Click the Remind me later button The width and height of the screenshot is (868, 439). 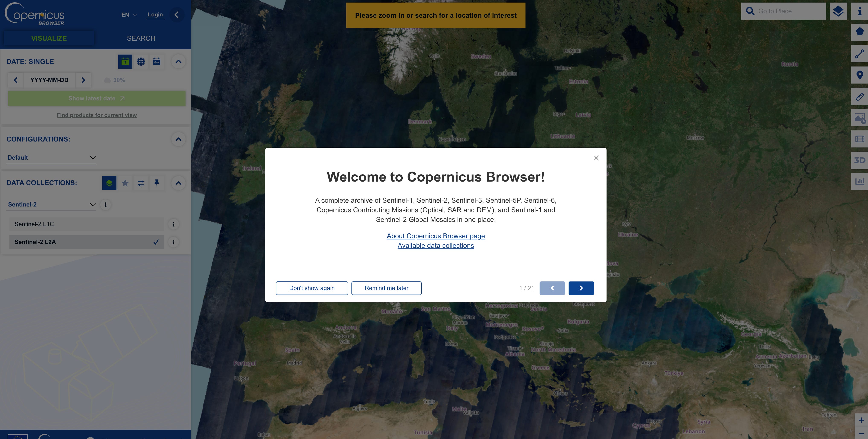(386, 288)
